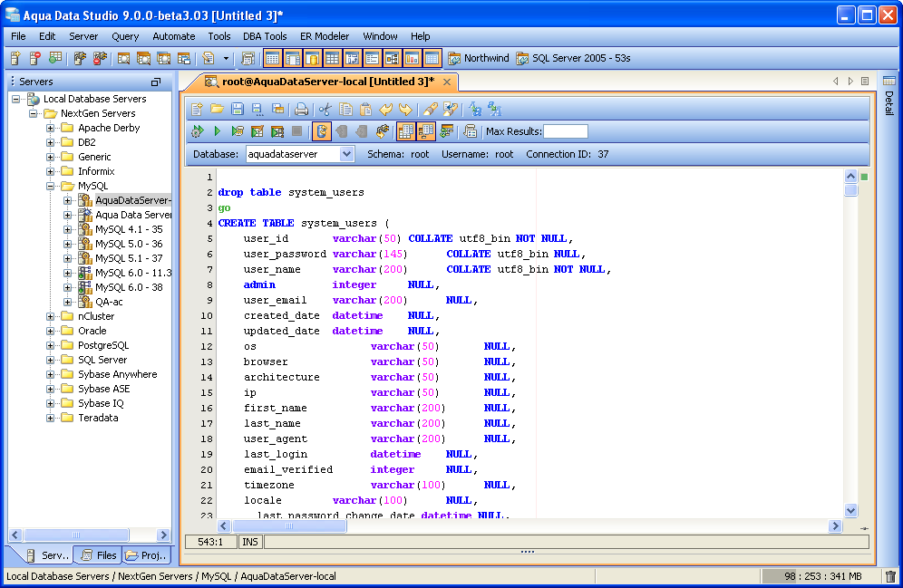This screenshot has width=903, height=588.
Task: Toggle the highlighted auto-commit button
Action: click(322, 131)
